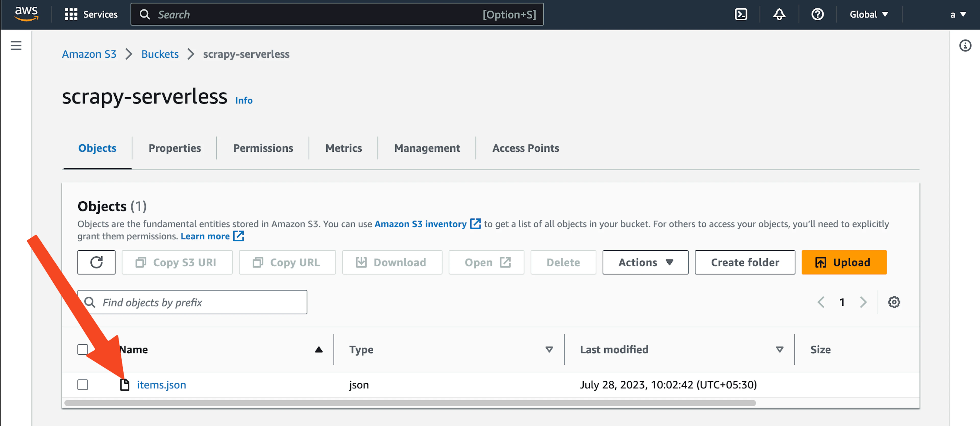
Task: Click the Size column header
Action: click(x=820, y=350)
